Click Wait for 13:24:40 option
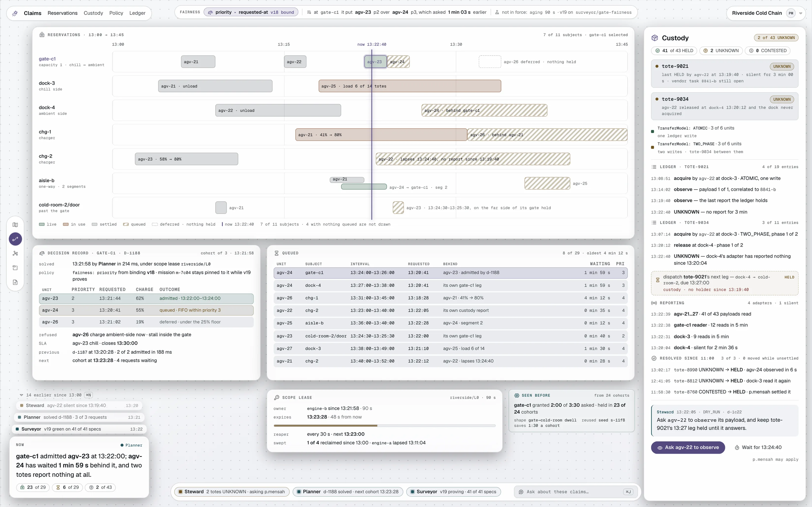Viewport: 812px width, 507px height. click(x=758, y=447)
